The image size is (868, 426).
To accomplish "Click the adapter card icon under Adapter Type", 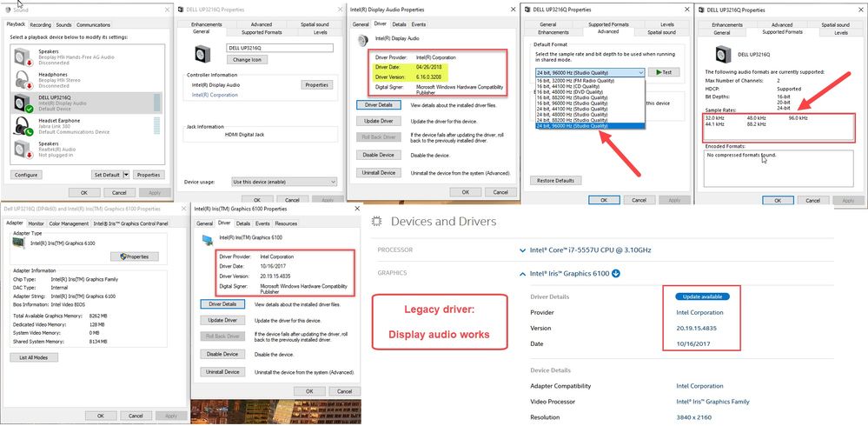I will [21, 243].
